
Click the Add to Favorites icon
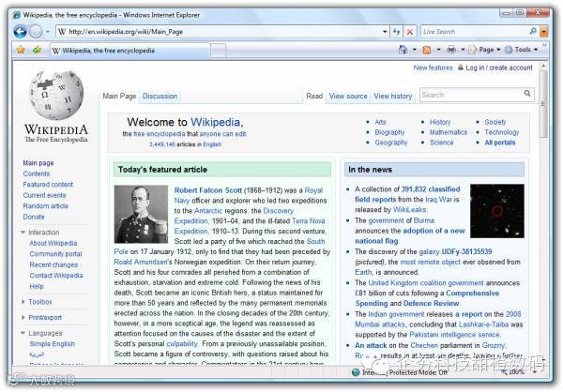pos(37,50)
